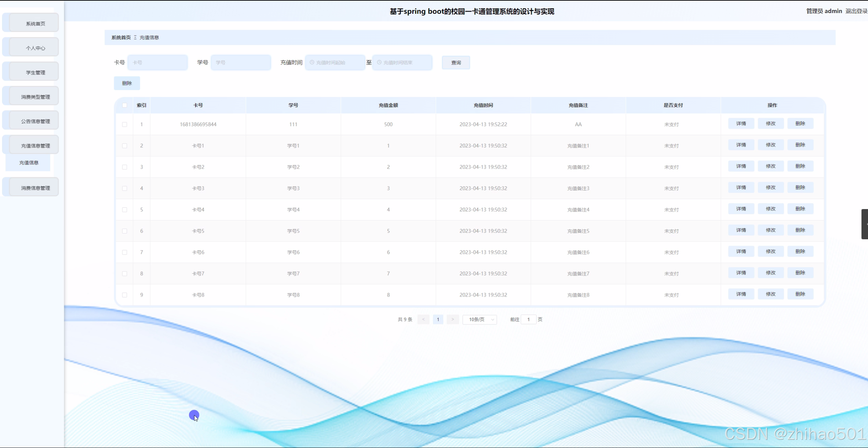Select the 充值信息 submenu item
Image resolution: width=868 pixels, height=448 pixels.
[x=29, y=163]
